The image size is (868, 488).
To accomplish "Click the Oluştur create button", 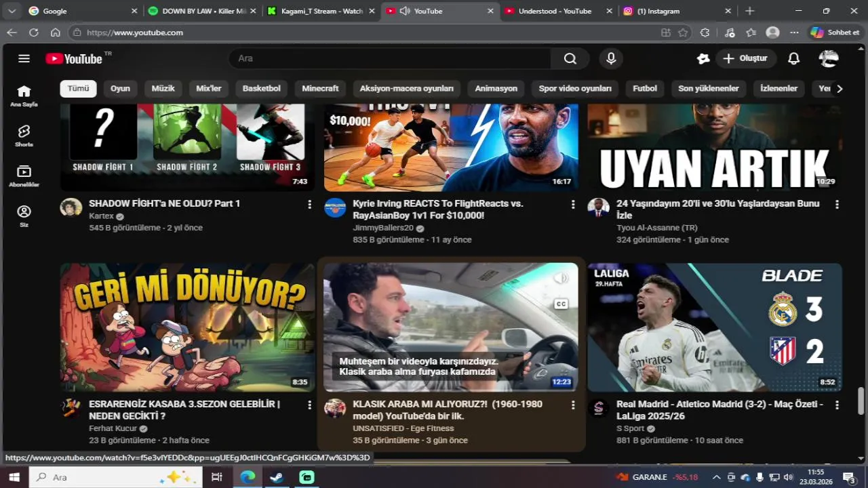I will [x=745, y=58].
